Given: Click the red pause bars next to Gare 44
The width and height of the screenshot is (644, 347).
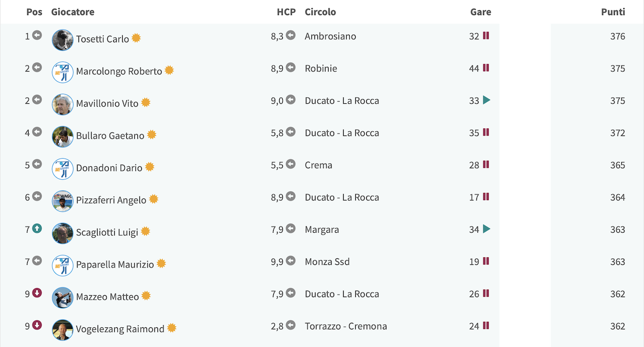Looking at the screenshot, I should pos(486,68).
